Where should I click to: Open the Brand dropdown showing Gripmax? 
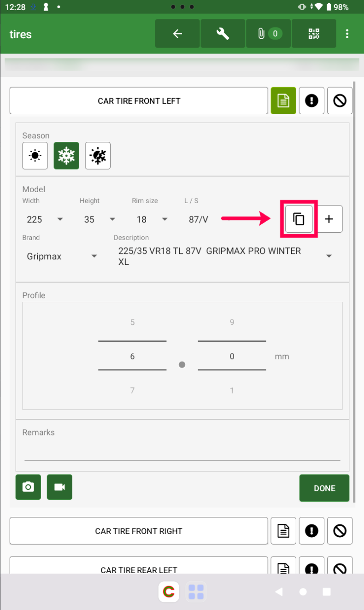tap(62, 256)
